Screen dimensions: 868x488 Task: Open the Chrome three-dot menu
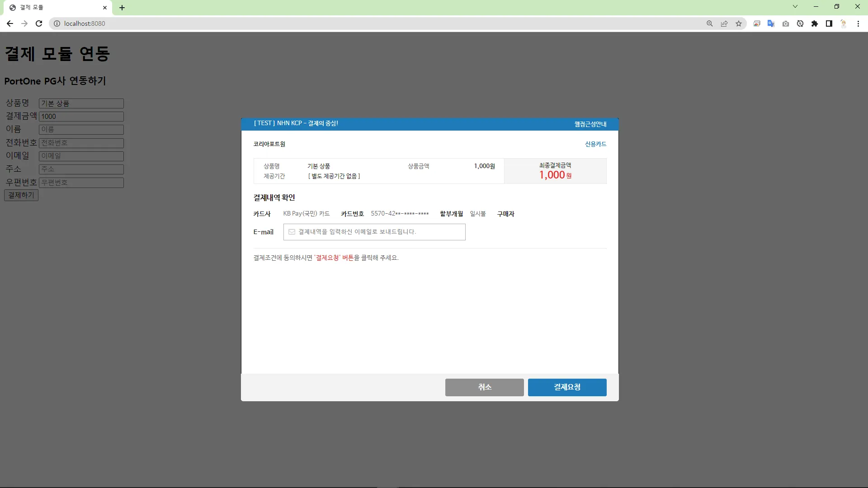pos(858,23)
